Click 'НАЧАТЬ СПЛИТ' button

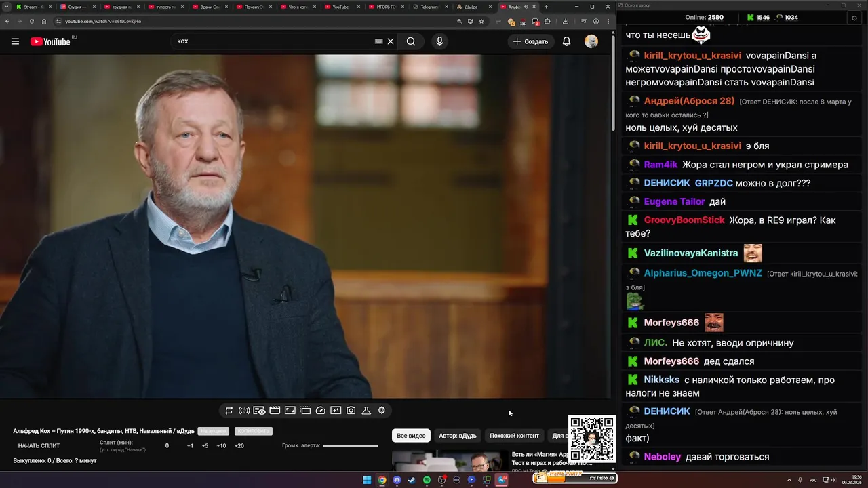tap(39, 446)
